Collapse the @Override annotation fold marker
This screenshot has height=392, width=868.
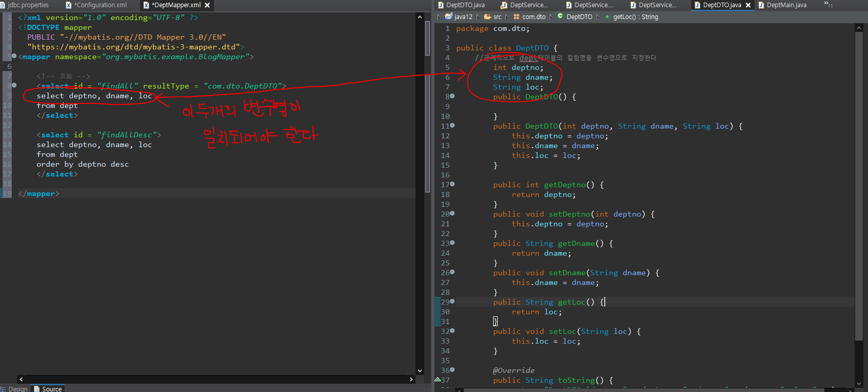(453, 370)
